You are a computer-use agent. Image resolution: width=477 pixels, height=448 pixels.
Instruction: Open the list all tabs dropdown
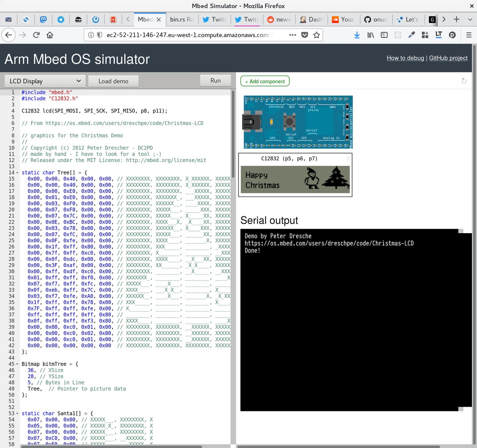point(469,19)
